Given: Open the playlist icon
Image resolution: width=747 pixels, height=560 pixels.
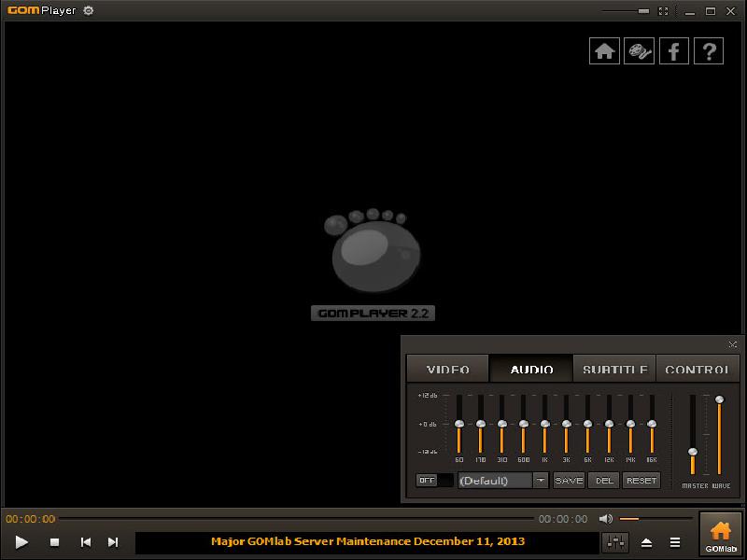Looking at the screenshot, I should (x=674, y=542).
